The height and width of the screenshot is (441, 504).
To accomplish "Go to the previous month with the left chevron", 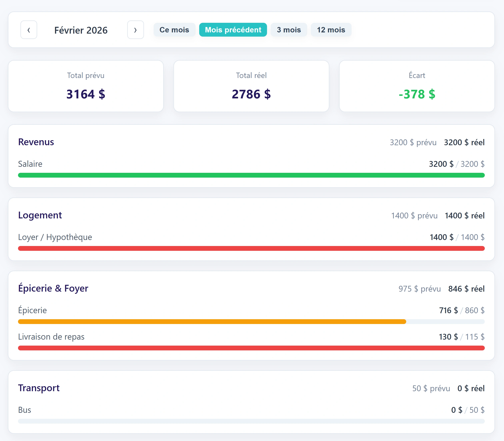I will click(29, 30).
